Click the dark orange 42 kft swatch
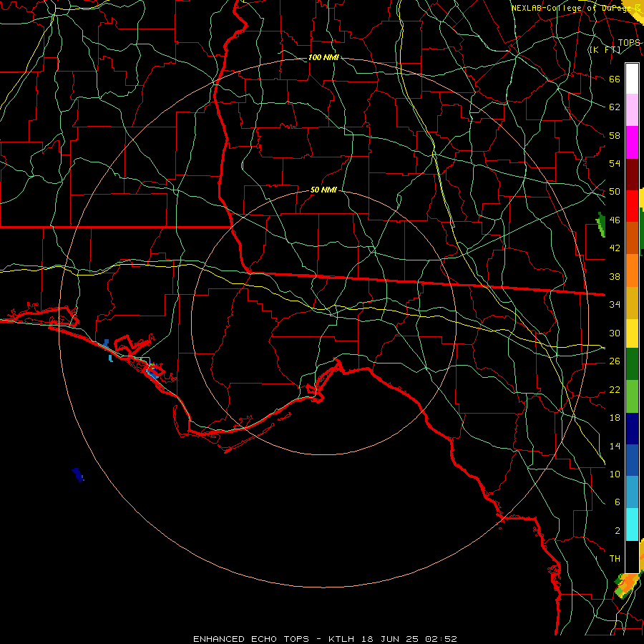644x644 pixels. pos(632,238)
